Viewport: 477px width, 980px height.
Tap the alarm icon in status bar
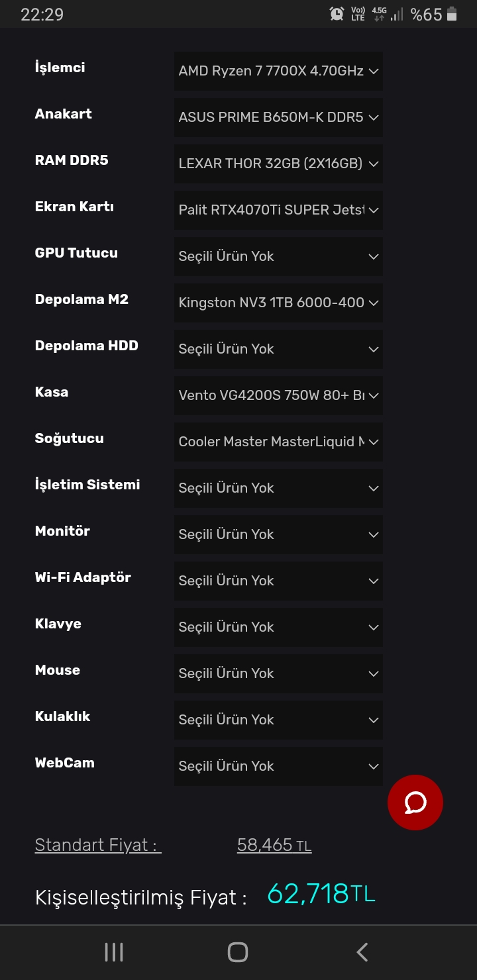click(x=337, y=14)
